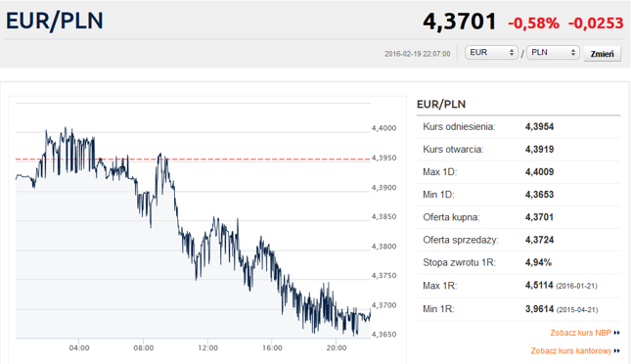Click the 4,3750 chart axis label
The width and height of the screenshot is (631, 364).
[383, 275]
